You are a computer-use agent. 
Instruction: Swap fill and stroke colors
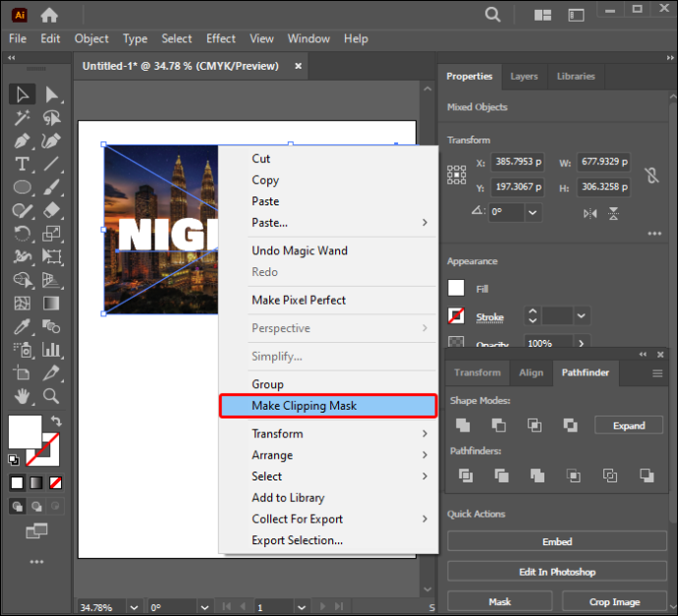click(56, 420)
